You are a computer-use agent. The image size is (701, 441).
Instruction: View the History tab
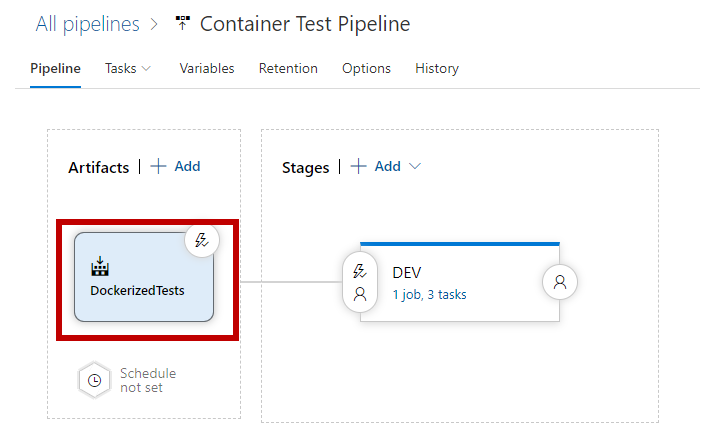(437, 68)
